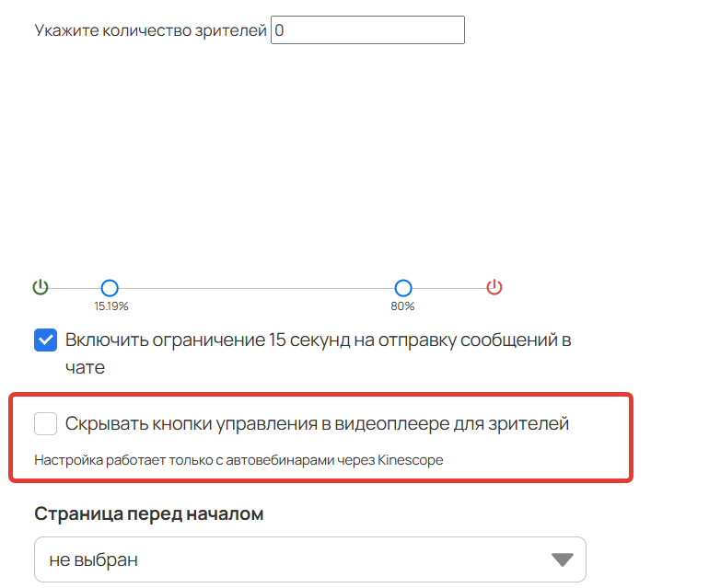The height and width of the screenshot is (588, 709).
Task: Click slider track between the two handles
Action: click(x=256, y=288)
